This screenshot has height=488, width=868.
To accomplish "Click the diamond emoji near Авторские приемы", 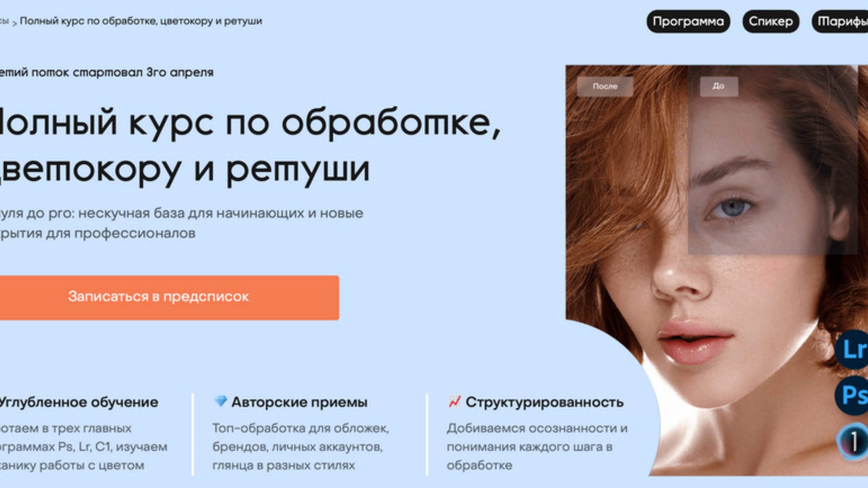I will [220, 401].
